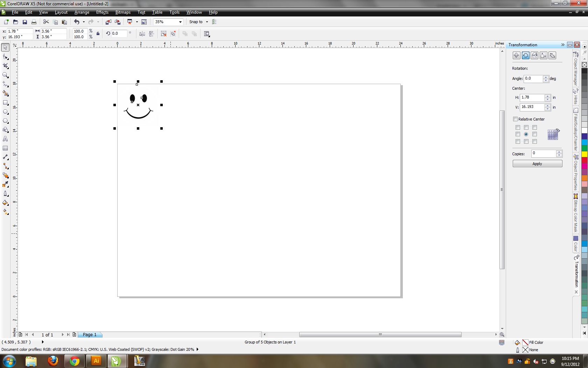Increase the Copies spinner value
The height and width of the screenshot is (368, 588).
pyautogui.click(x=559, y=152)
